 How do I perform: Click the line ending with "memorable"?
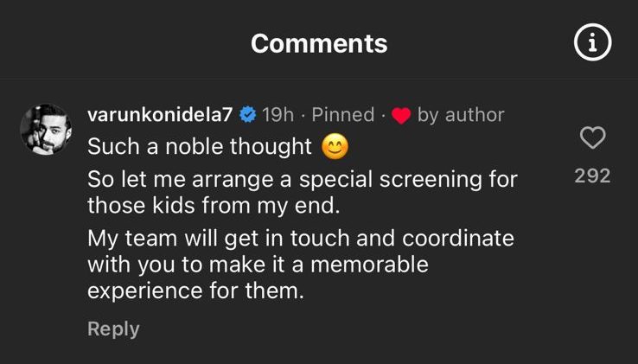coord(258,265)
